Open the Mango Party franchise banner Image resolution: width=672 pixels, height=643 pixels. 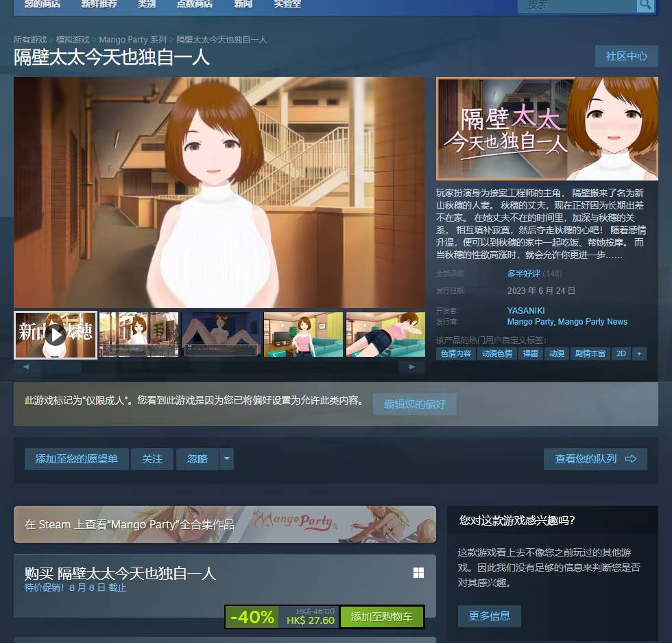click(225, 524)
